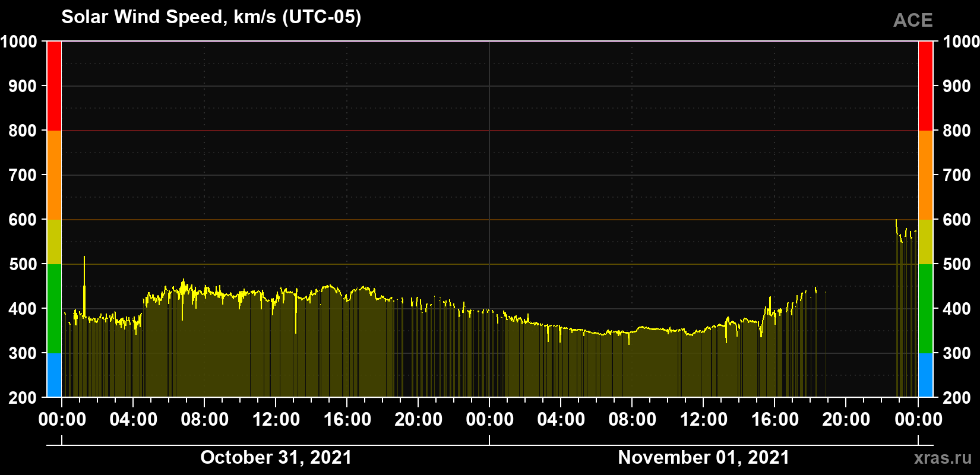Click the data peak near 600 at far right
Viewport: 980px width, 475px height.
tap(896, 224)
